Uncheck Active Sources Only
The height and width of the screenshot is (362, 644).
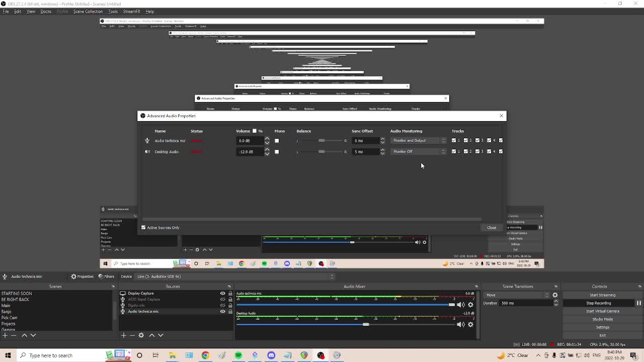click(143, 228)
